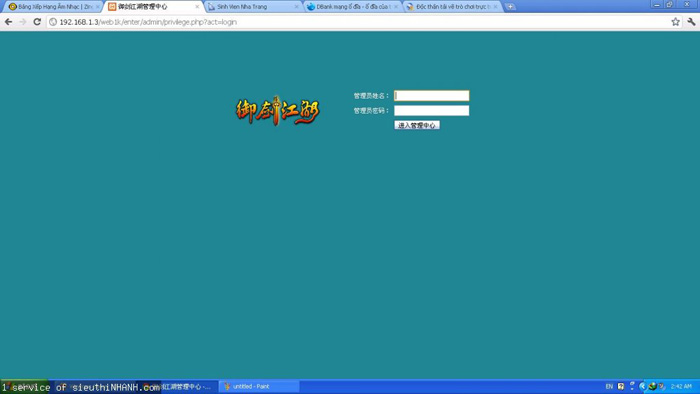Click the admin password input field
The image size is (700, 394).
point(431,110)
